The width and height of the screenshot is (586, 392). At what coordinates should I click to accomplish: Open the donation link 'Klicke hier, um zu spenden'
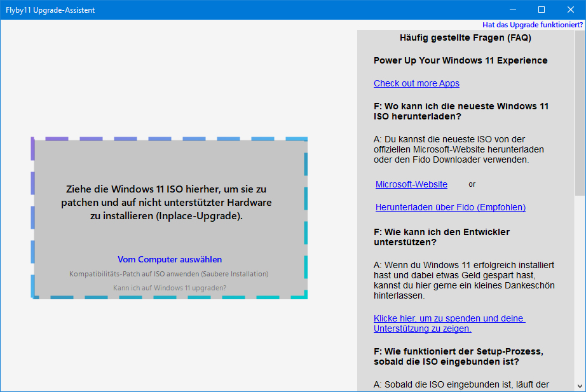(x=449, y=323)
